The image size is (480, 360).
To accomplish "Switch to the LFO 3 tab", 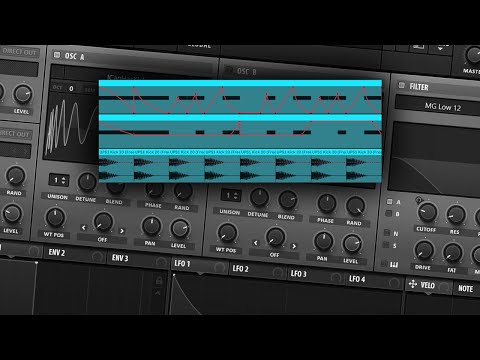I will pyautogui.click(x=298, y=274).
